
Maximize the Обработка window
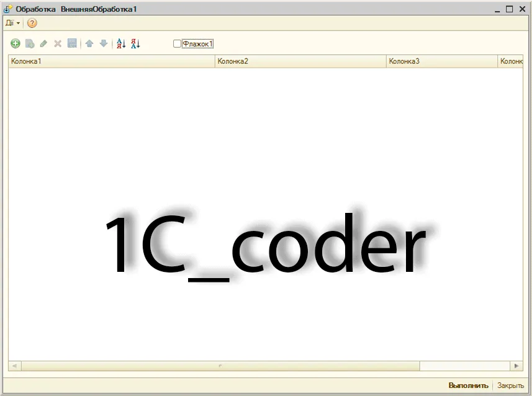coord(509,9)
